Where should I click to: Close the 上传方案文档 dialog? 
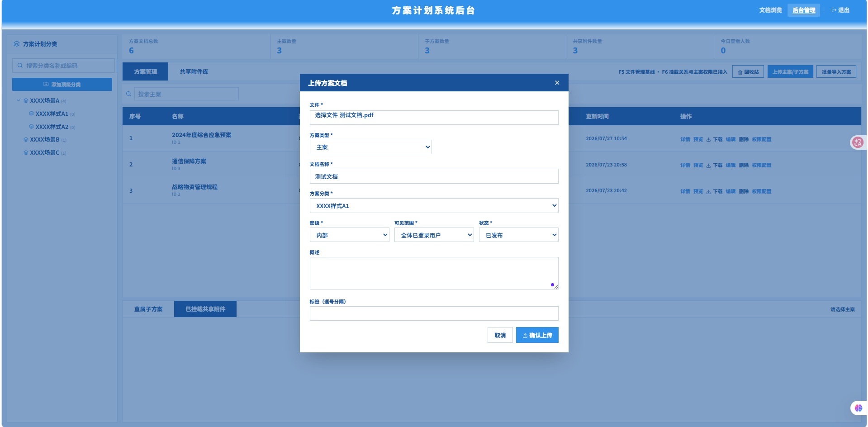pyautogui.click(x=557, y=83)
